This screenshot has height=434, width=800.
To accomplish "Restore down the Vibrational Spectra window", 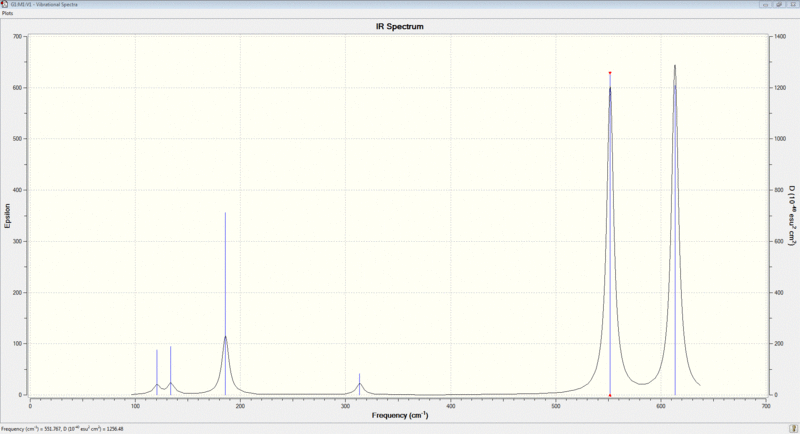I will point(780,4).
